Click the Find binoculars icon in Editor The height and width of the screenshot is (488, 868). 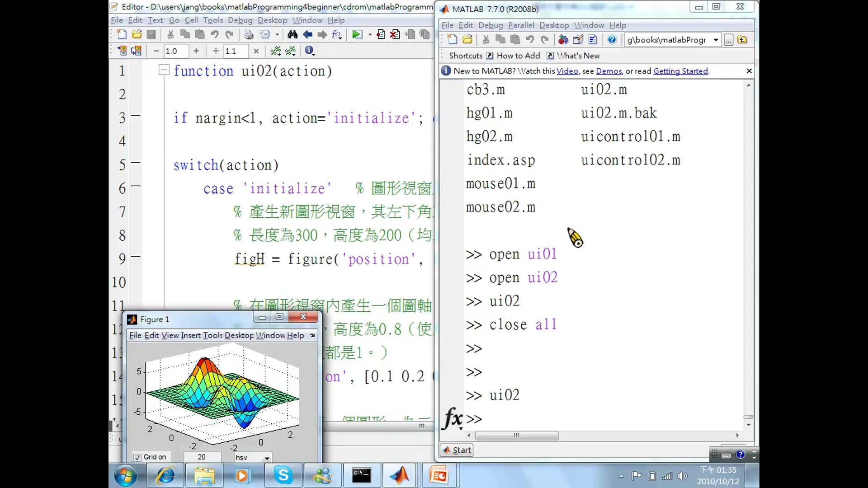(x=292, y=35)
